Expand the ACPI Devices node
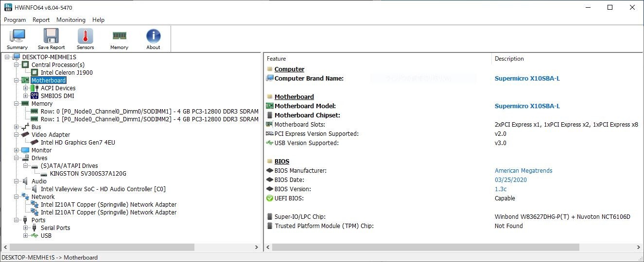This screenshot has width=644, height=262. (26, 88)
